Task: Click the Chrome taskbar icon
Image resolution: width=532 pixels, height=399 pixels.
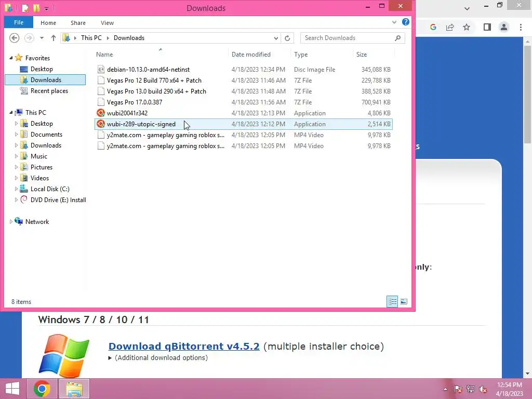Action: coord(42,389)
